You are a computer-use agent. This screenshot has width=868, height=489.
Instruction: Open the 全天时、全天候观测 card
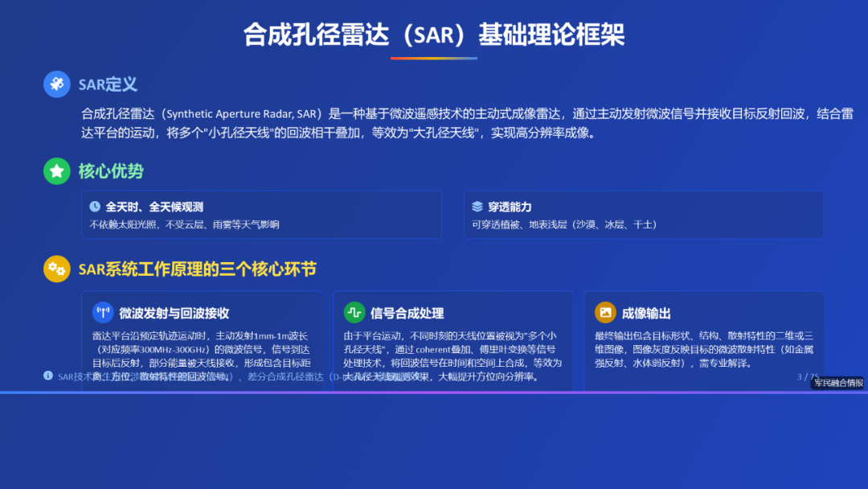tap(261, 215)
